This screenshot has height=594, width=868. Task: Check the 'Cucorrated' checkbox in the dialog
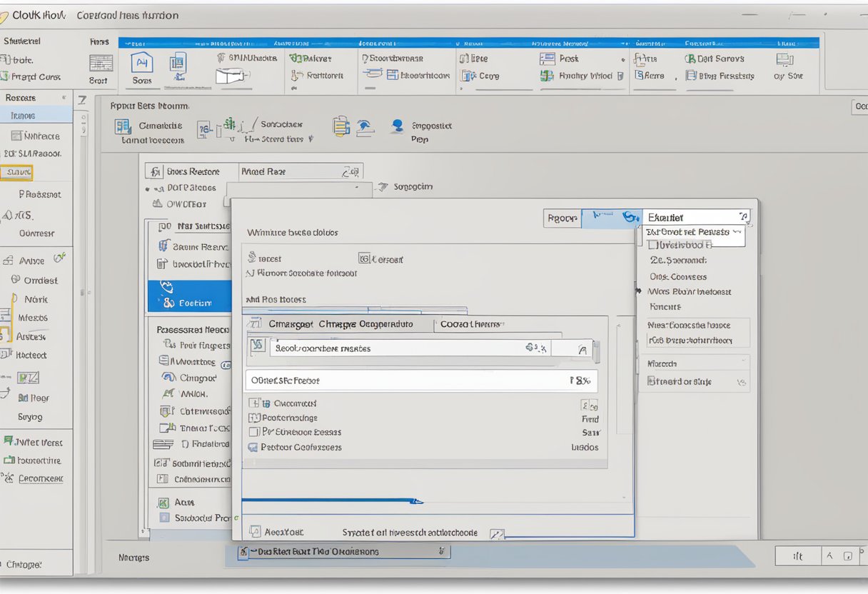tap(255, 403)
